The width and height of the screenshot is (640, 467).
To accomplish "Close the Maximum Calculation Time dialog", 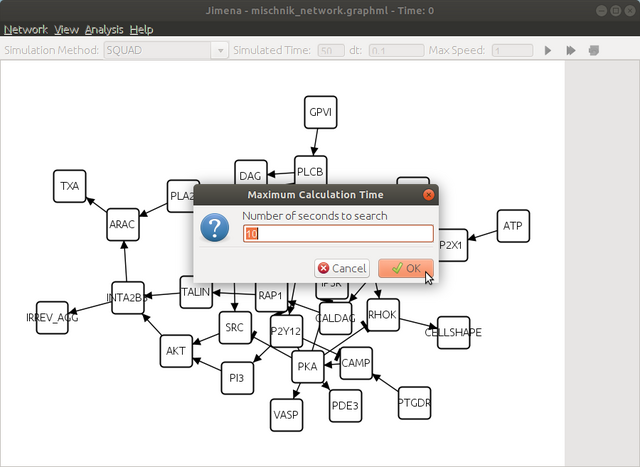I will click(429, 195).
